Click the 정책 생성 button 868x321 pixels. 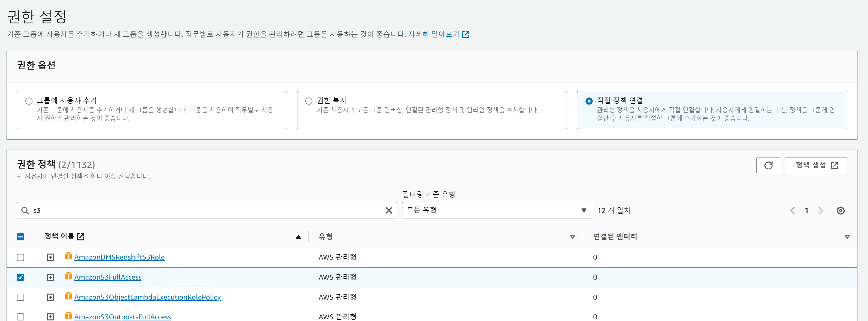click(x=816, y=165)
